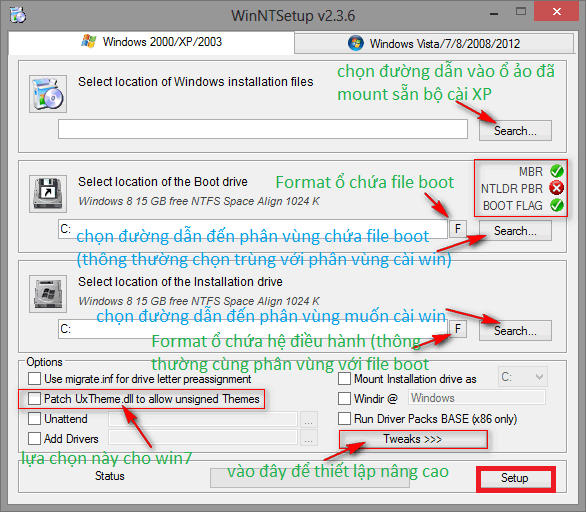Open the Unattend file browse ellipsis button
The image size is (586, 512).
point(308,419)
